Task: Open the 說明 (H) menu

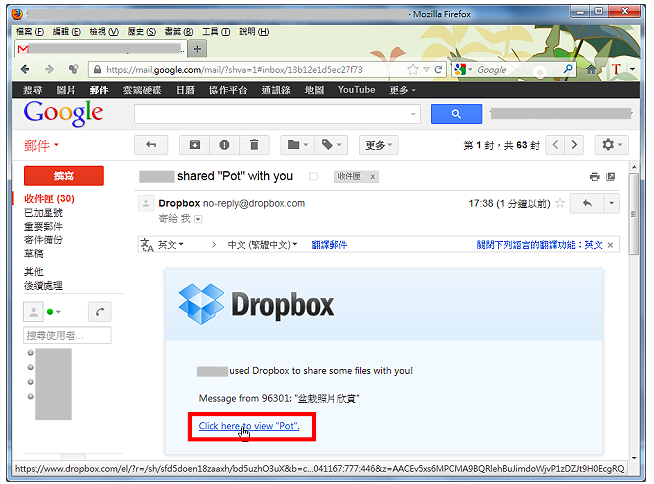Action: pyautogui.click(x=254, y=32)
